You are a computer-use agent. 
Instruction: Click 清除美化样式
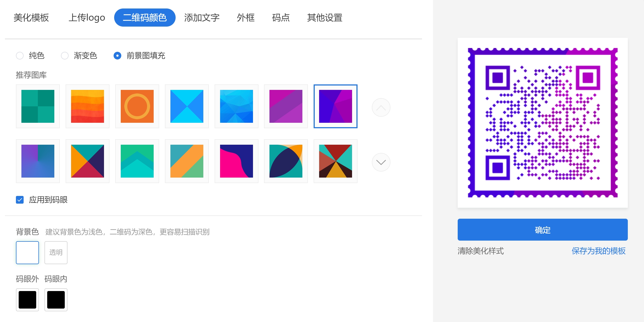[481, 251]
